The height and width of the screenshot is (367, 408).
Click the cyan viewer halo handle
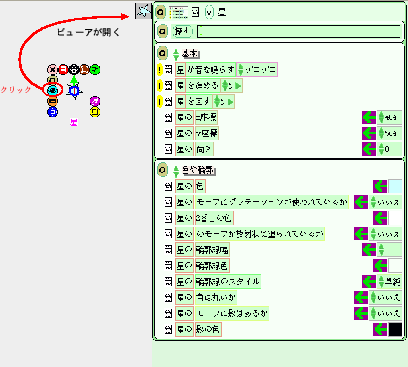point(53,90)
